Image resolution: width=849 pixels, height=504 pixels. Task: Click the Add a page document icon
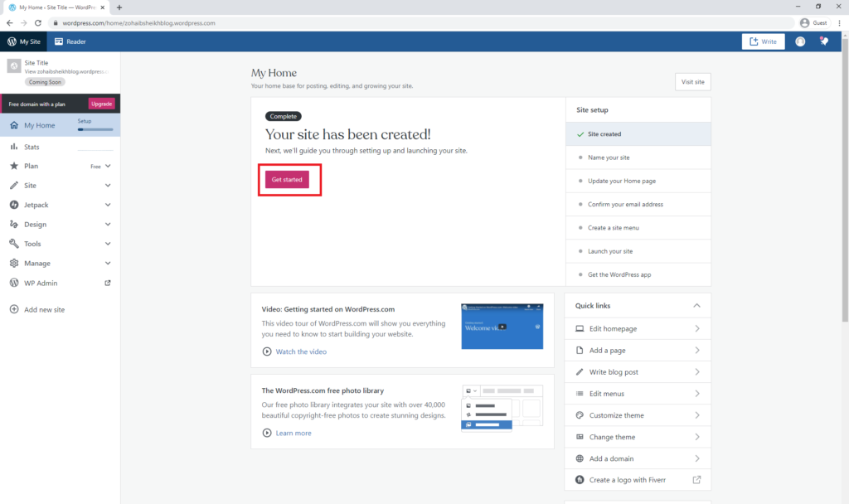tap(580, 351)
